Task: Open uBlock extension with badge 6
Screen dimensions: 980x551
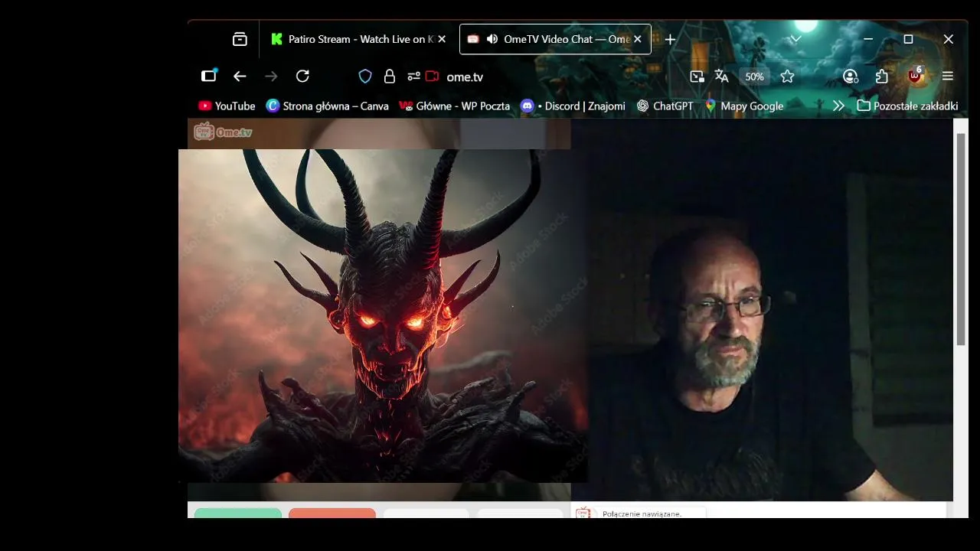Action: pyautogui.click(x=915, y=75)
